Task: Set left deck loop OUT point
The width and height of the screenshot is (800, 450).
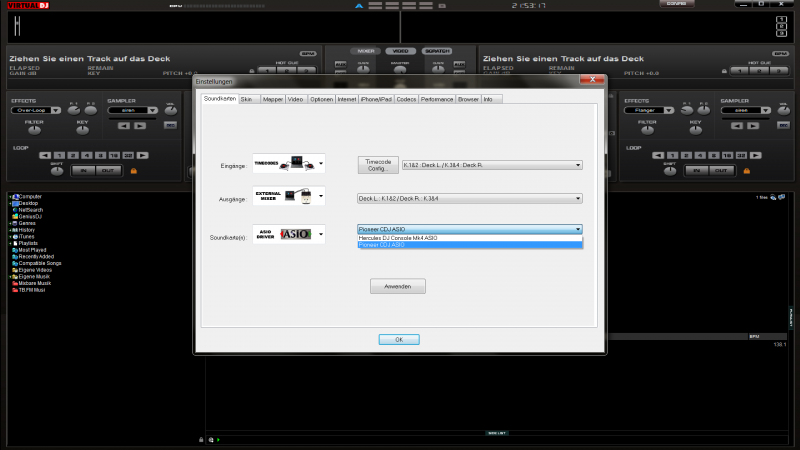Action: pos(108,170)
